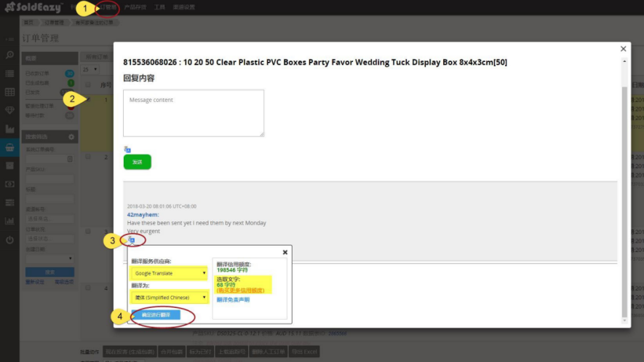Open the 产品存货 top menu

pos(135,7)
